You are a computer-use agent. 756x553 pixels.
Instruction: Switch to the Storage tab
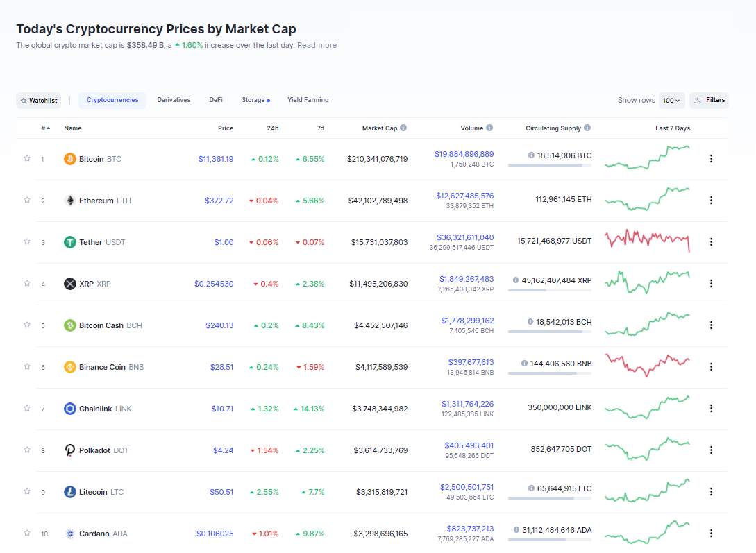[255, 100]
